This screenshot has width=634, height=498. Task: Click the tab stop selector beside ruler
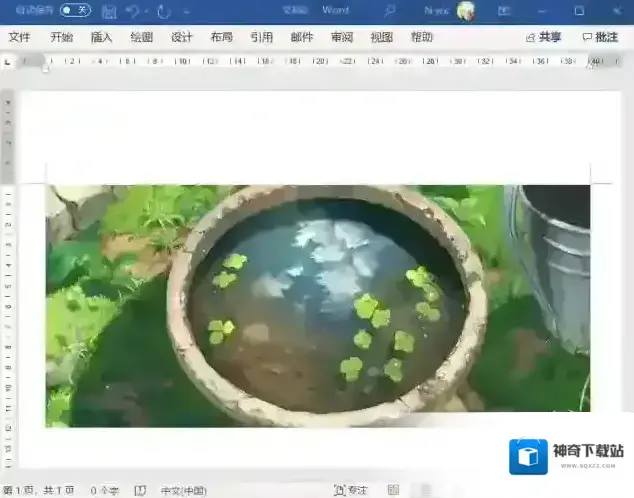pos(8,61)
